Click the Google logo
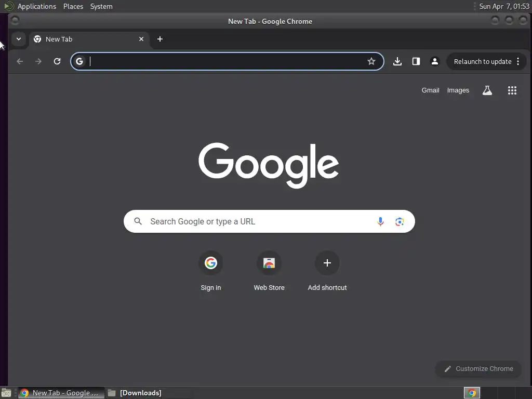Viewport: 532px width, 399px height. [x=269, y=165]
